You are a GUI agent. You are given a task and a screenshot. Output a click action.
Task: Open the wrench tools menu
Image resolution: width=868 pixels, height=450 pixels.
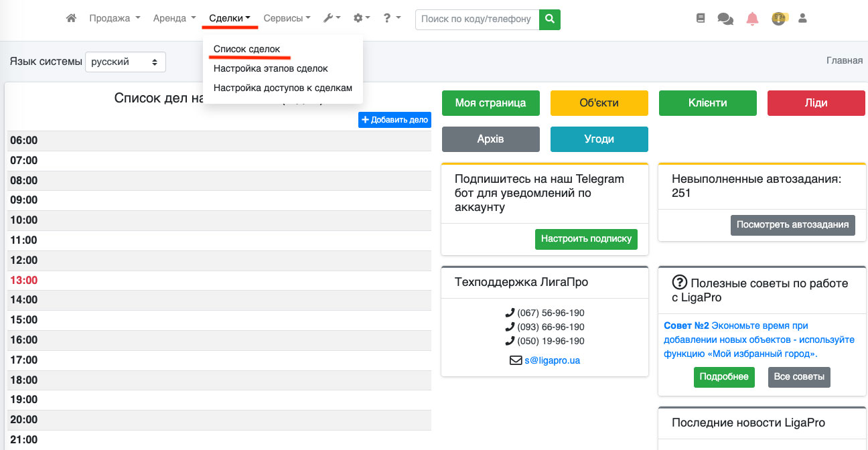coord(332,19)
